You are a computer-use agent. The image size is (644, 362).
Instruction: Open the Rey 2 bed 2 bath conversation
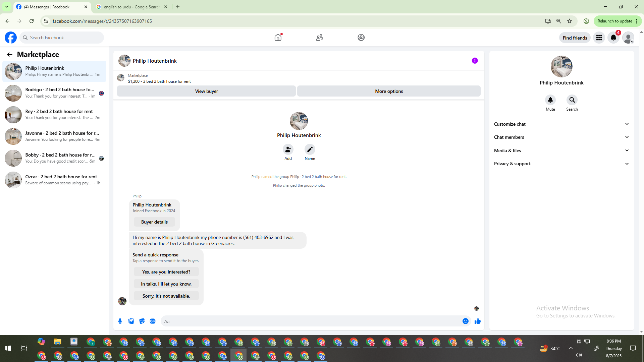(54, 115)
